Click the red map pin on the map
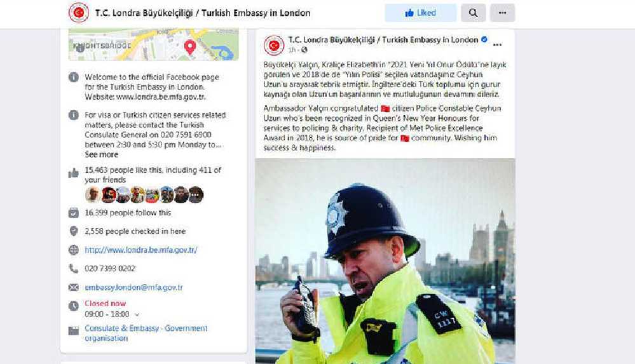 pyautogui.click(x=190, y=47)
